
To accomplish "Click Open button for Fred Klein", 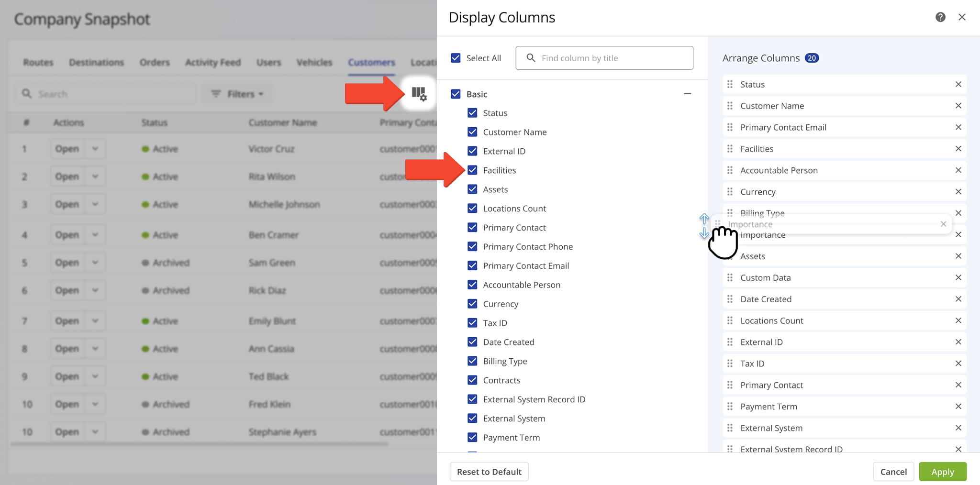I will click(67, 404).
